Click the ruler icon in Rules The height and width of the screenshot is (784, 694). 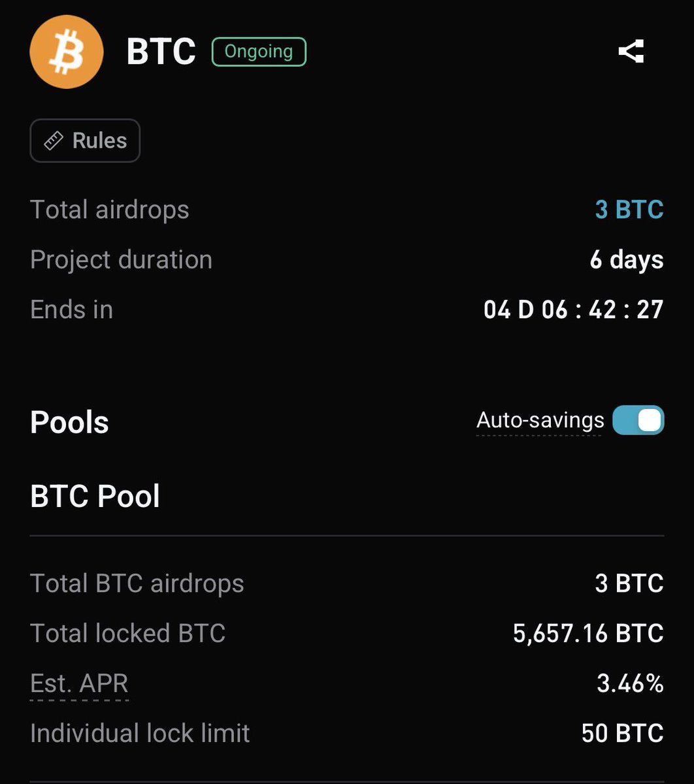(x=53, y=140)
